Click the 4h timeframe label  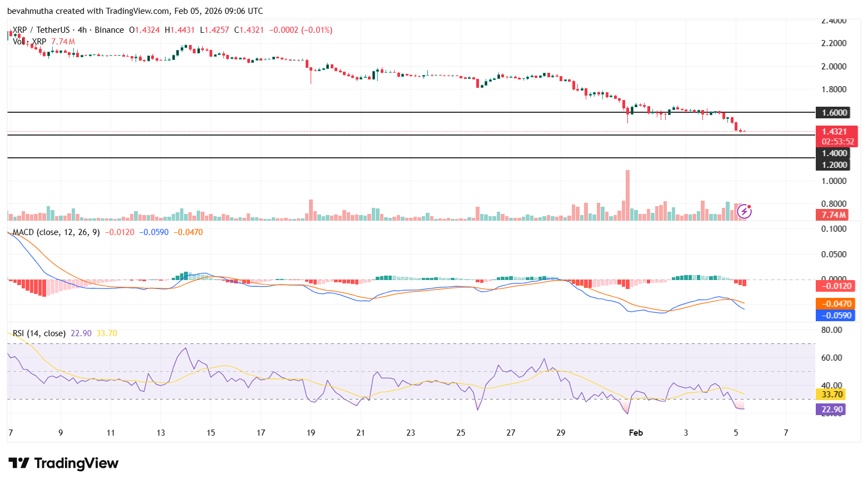[x=82, y=30]
